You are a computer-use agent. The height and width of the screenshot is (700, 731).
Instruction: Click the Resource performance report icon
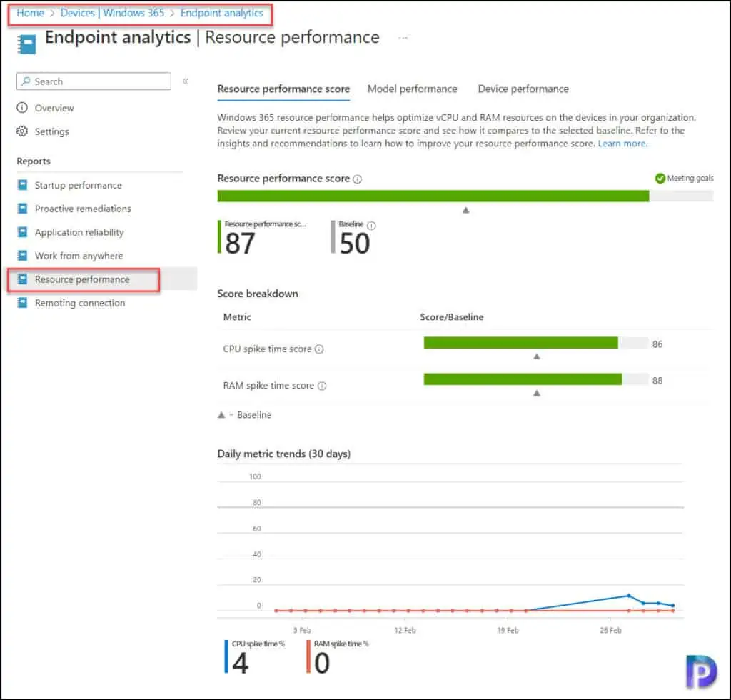(22, 279)
